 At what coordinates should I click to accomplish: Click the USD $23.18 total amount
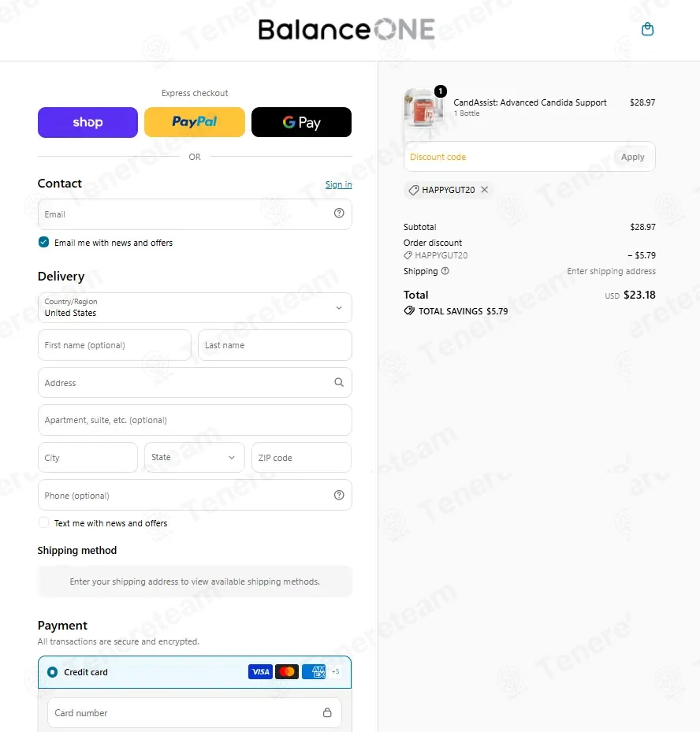click(x=630, y=295)
